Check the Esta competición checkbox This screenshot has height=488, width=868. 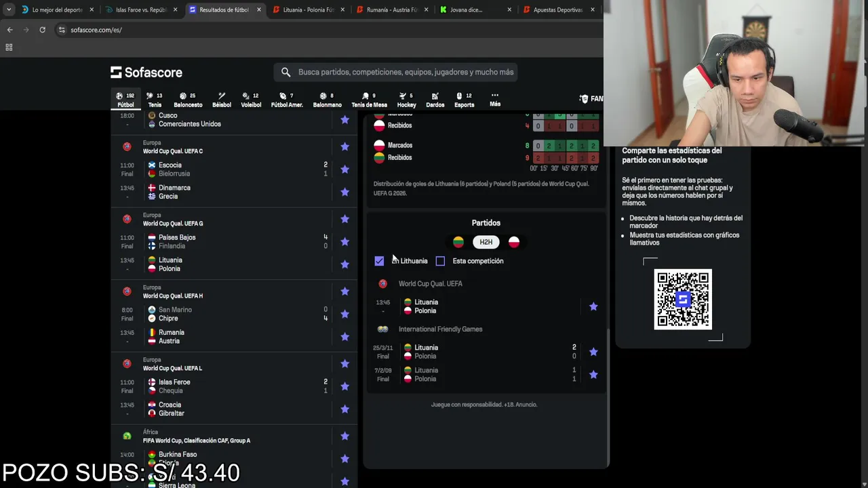point(440,261)
